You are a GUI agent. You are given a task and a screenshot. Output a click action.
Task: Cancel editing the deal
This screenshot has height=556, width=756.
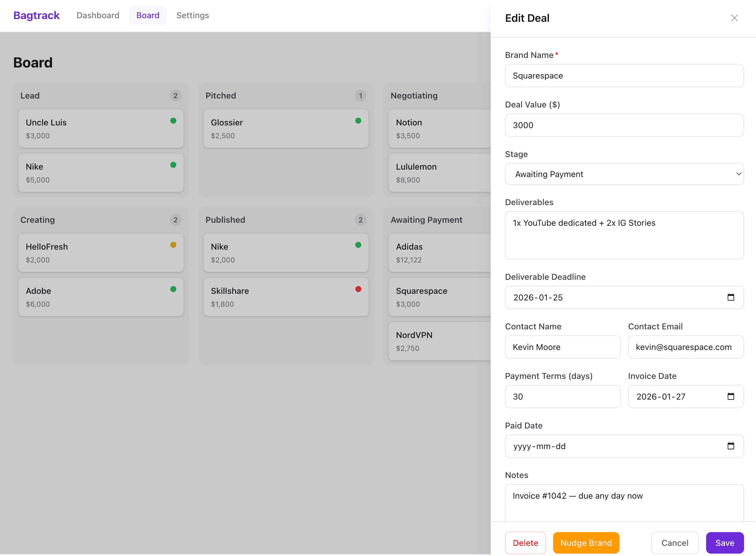674,543
